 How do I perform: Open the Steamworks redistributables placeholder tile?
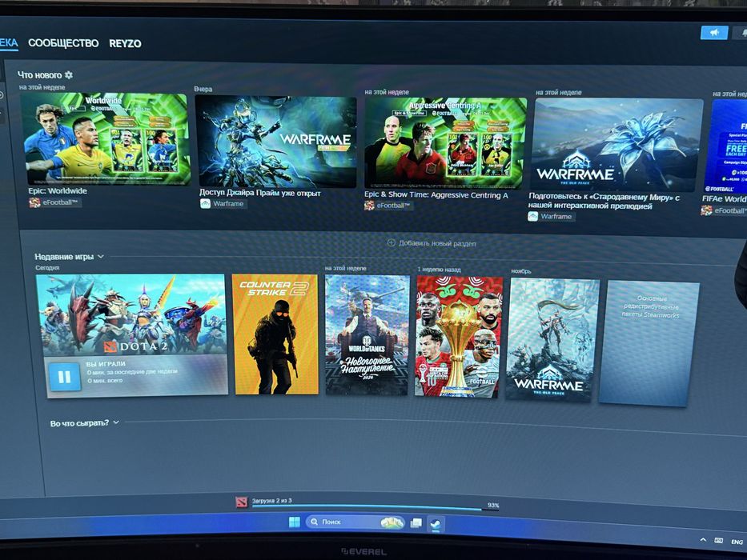pyautogui.click(x=649, y=343)
